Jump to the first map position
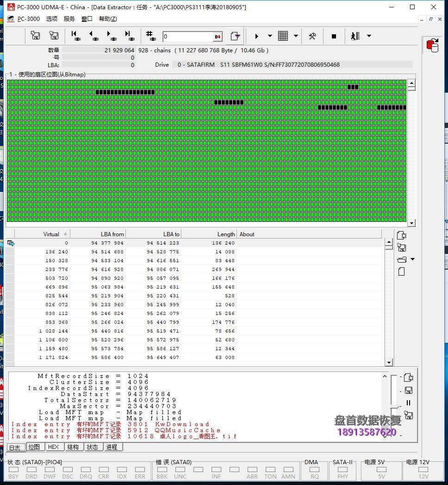The width and height of the screenshot is (448, 485). click(75, 36)
